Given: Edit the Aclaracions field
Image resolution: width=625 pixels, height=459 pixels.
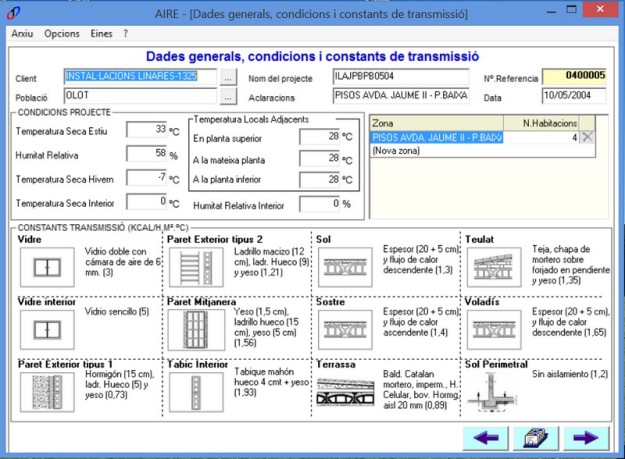Looking at the screenshot, I should (x=401, y=96).
